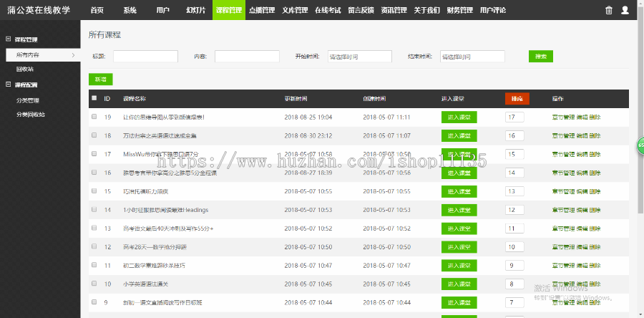The image size is (644, 318).
Task: Open the user profile icon
Action: point(625,10)
